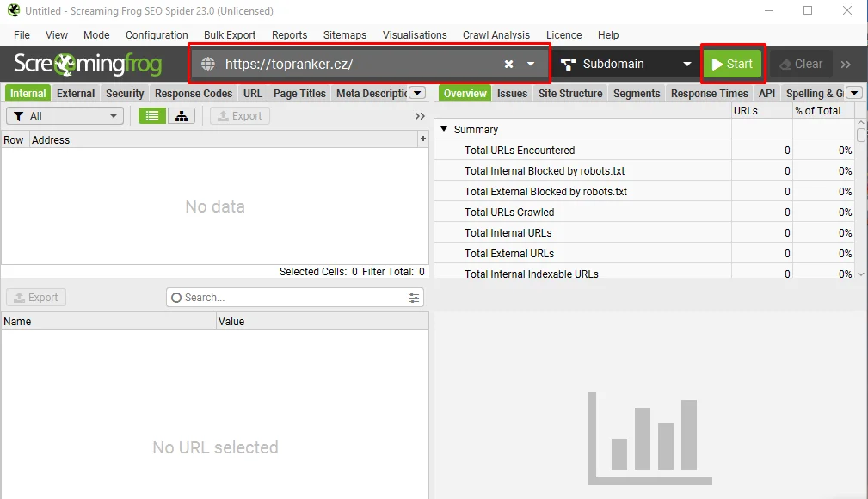Click the % of Total column header
868x499 pixels.
tap(823, 110)
